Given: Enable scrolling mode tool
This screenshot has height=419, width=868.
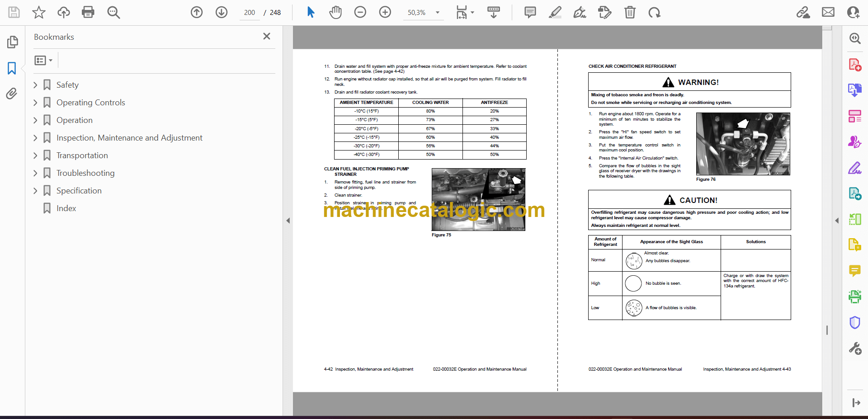Looking at the screenshot, I should point(494,12).
